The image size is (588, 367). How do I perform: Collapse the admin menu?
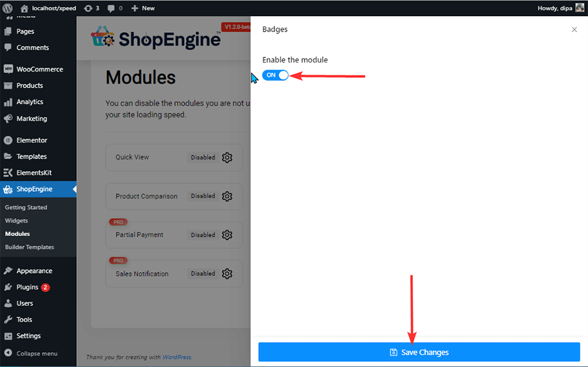pos(31,353)
